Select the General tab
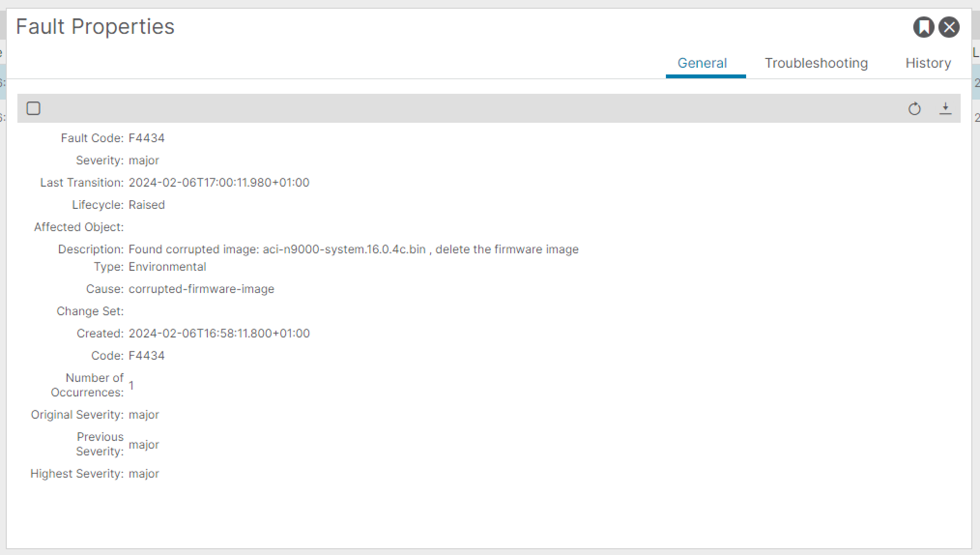Image resolution: width=980 pixels, height=555 pixels. click(x=702, y=63)
